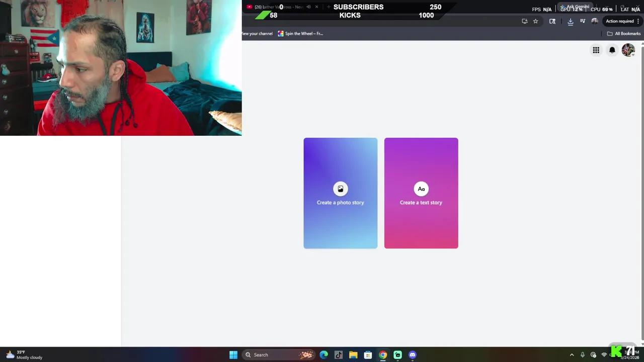Open Spin the Wheel bookmark

pos(300,34)
